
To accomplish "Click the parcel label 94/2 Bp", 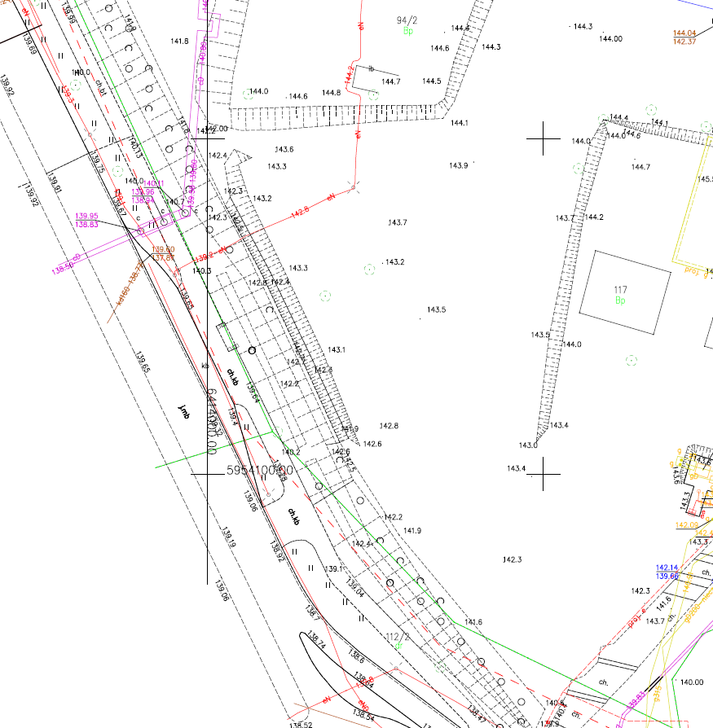I will coord(407,25).
